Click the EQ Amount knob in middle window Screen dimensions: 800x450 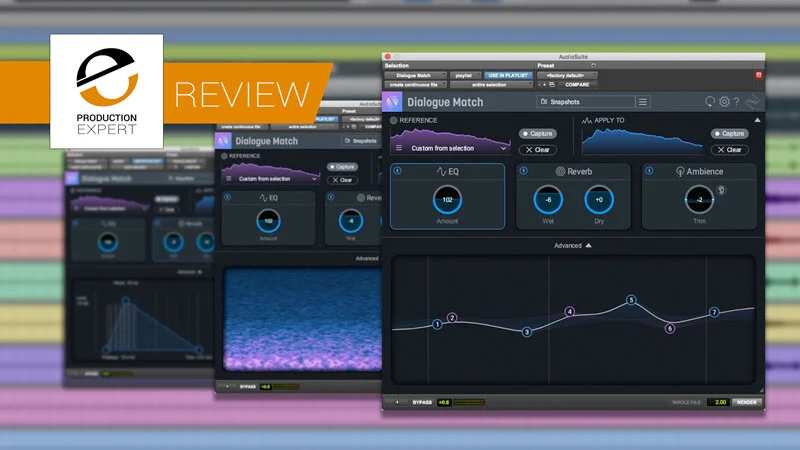click(x=268, y=221)
